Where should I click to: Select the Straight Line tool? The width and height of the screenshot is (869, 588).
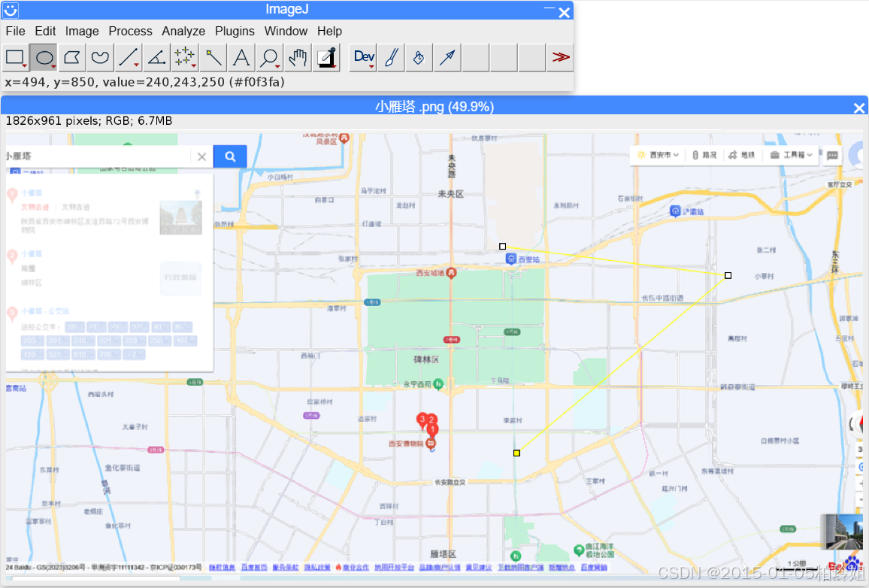coord(129,57)
